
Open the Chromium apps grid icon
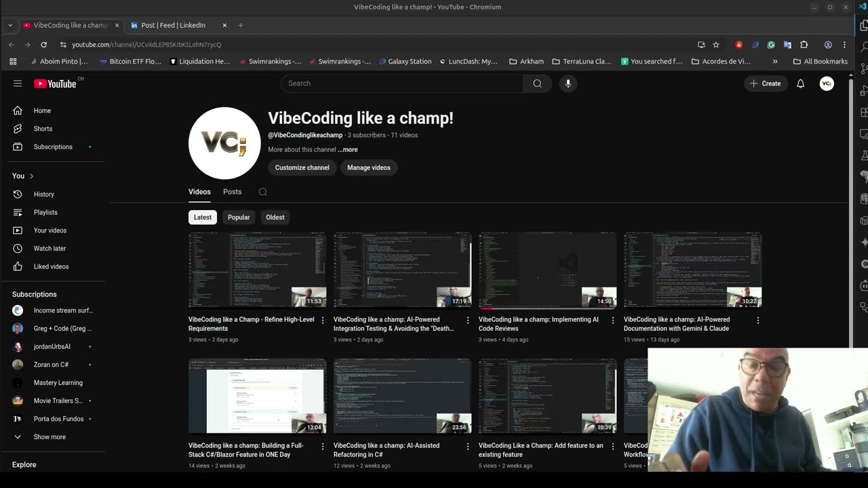tap(13, 61)
